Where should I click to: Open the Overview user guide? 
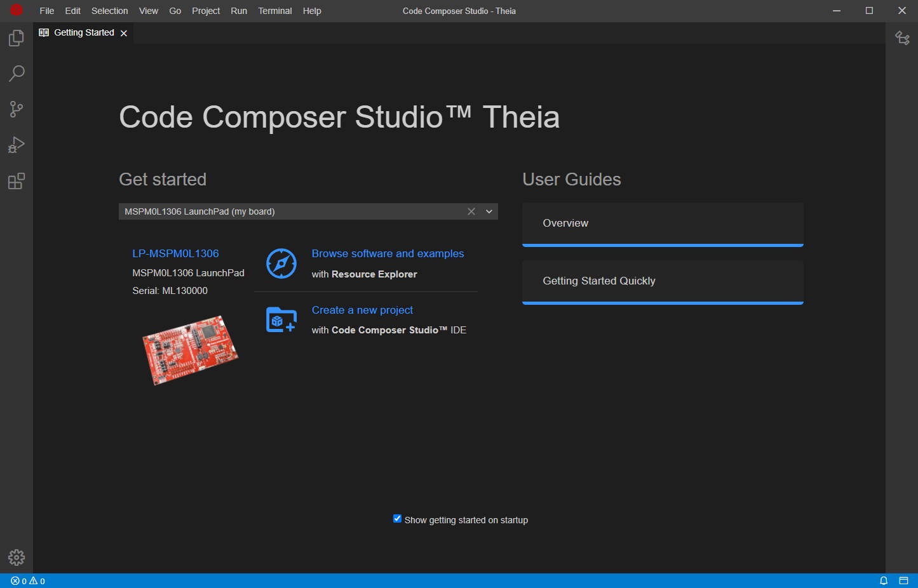click(663, 224)
